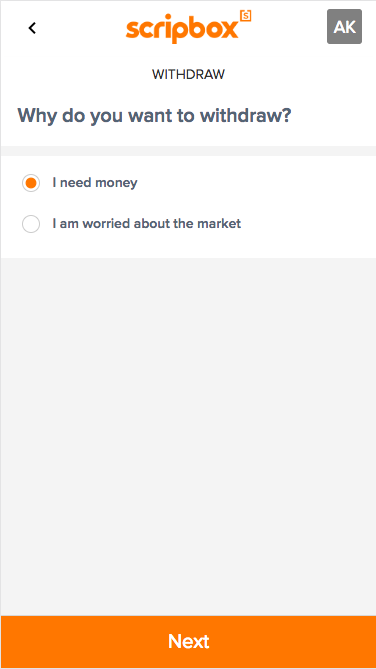Go back using the header chevron
The width and height of the screenshot is (376, 669).
pos(32,28)
